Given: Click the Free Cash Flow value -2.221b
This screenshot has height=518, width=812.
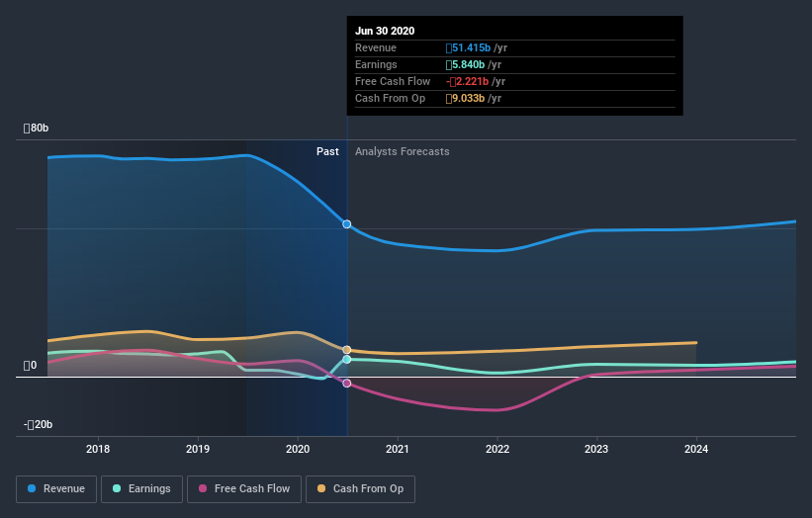Looking at the screenshot, I should 467,81.
